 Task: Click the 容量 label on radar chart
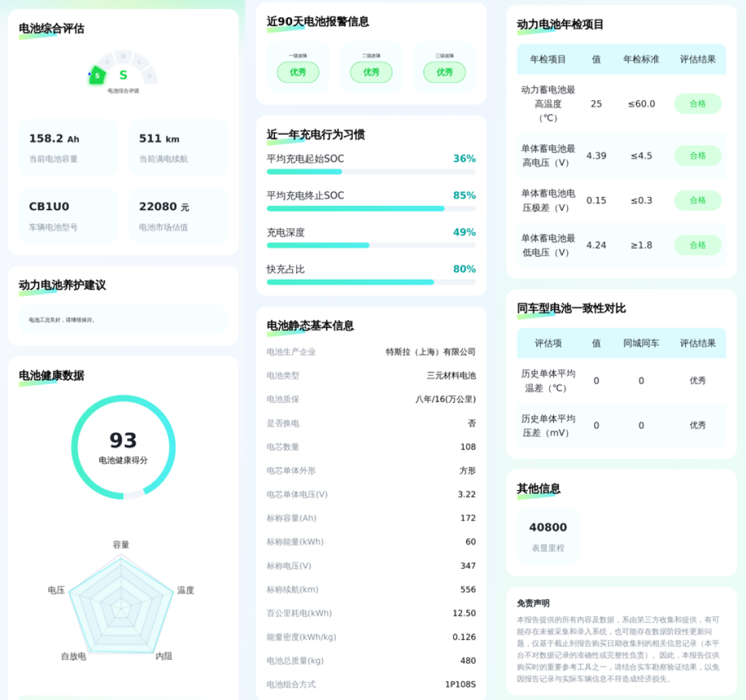[121, 545]
